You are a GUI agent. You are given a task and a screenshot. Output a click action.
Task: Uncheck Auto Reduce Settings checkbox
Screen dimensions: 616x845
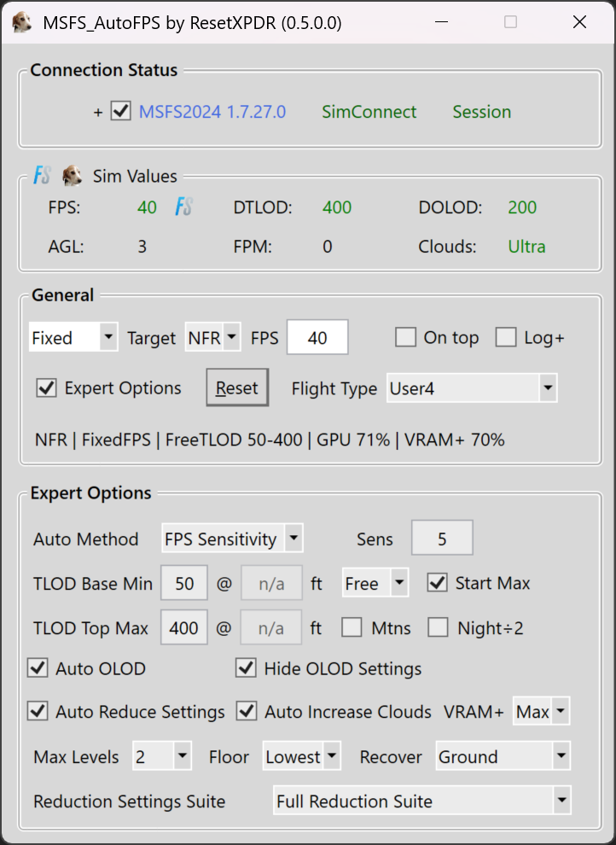click(38, 711)
